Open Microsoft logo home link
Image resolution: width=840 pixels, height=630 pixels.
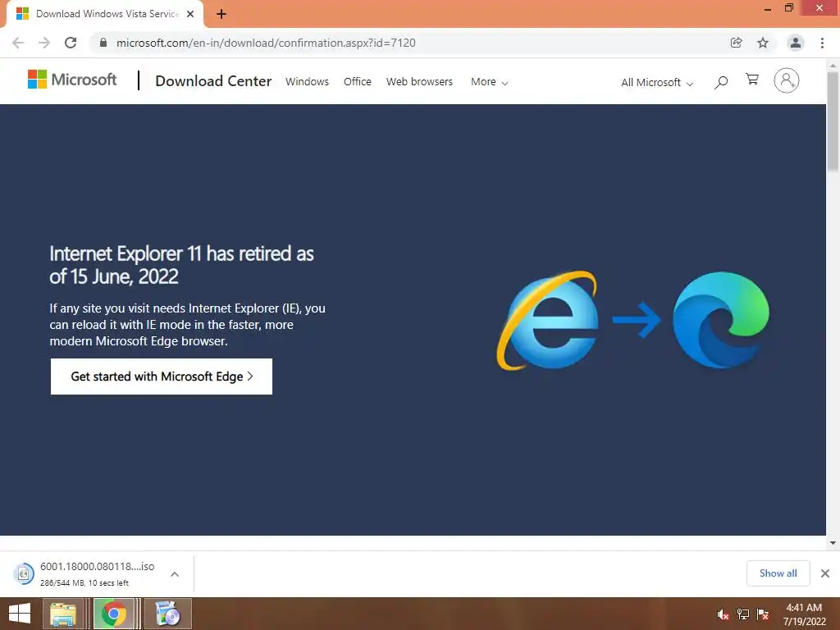click(x=72, y=80)
